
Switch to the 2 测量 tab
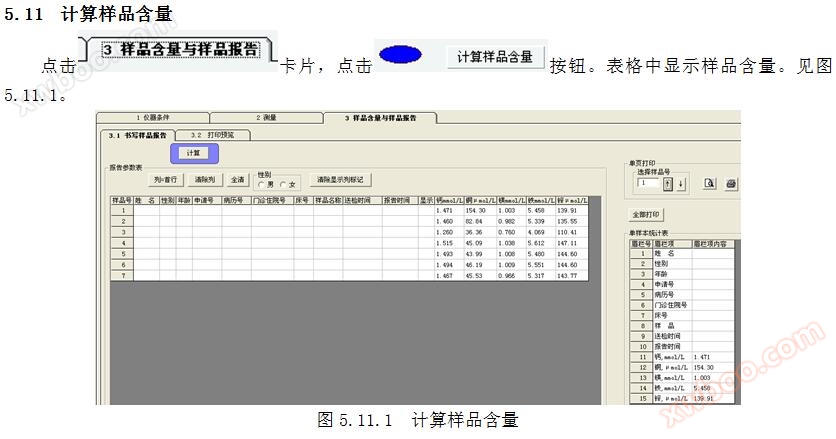click(266, 118)
